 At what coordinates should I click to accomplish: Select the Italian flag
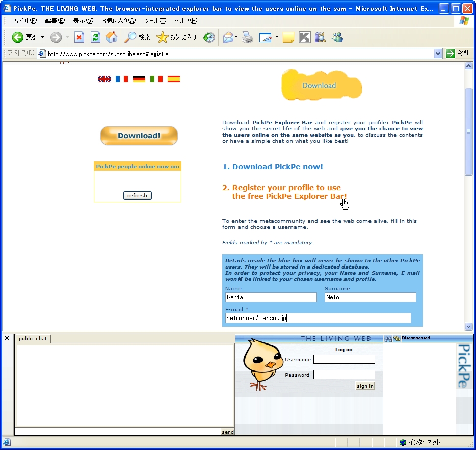(156, 79)
